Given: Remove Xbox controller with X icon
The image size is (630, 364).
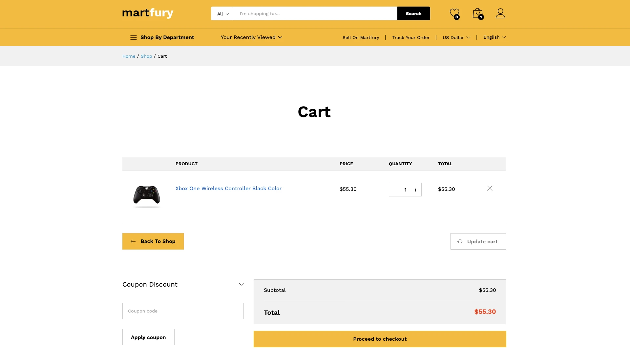Looking at the screenshot, I should click(x=490, y=188).
